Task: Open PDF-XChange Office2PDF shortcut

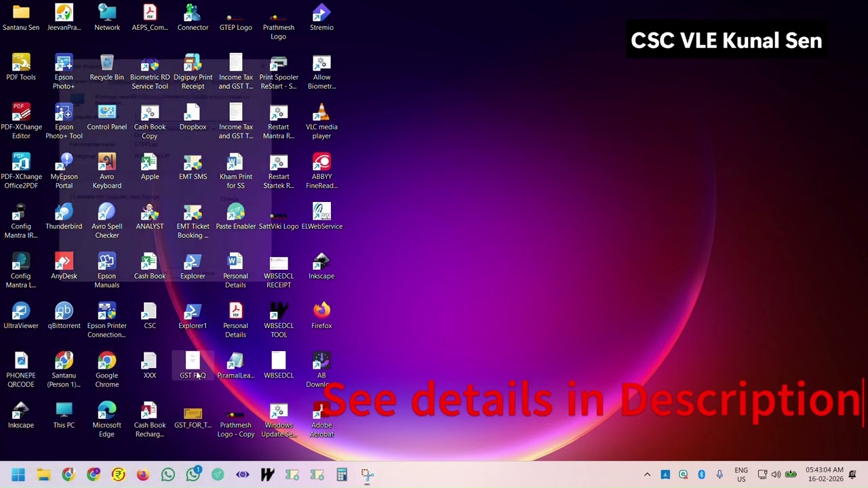Action: (x=21, y=171)
